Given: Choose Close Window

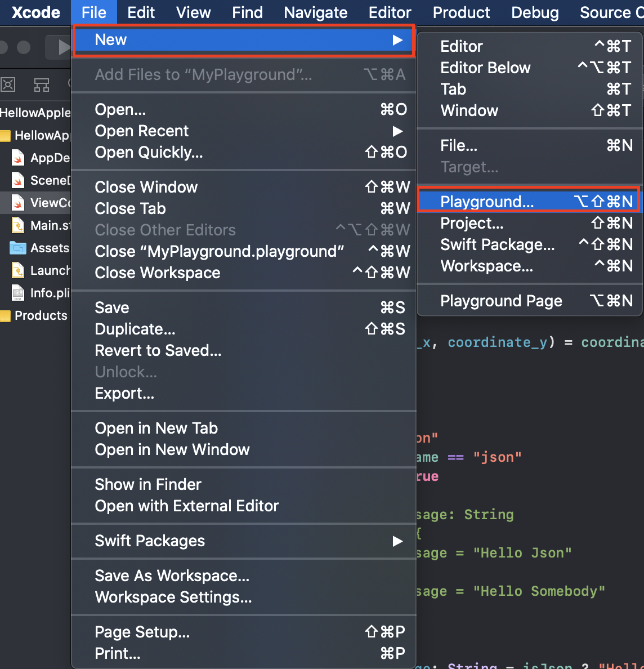Looking at the screenshot, I should (x=244, y=188).
